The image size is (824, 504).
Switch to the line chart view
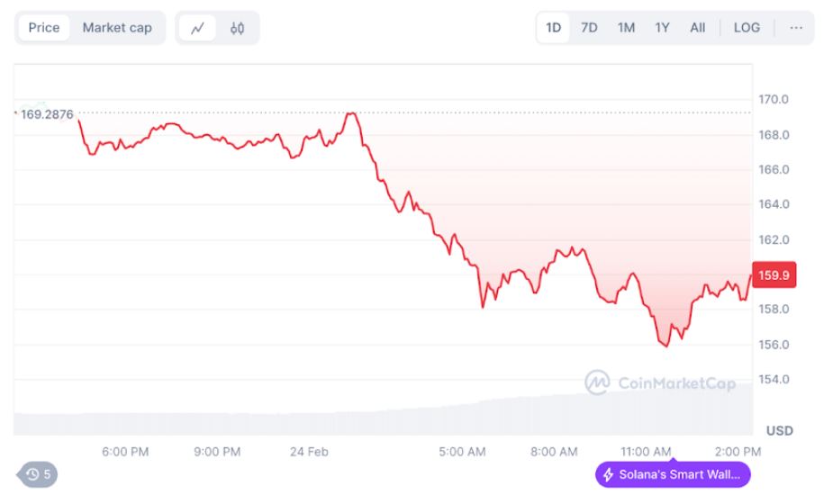pos(197,28)
